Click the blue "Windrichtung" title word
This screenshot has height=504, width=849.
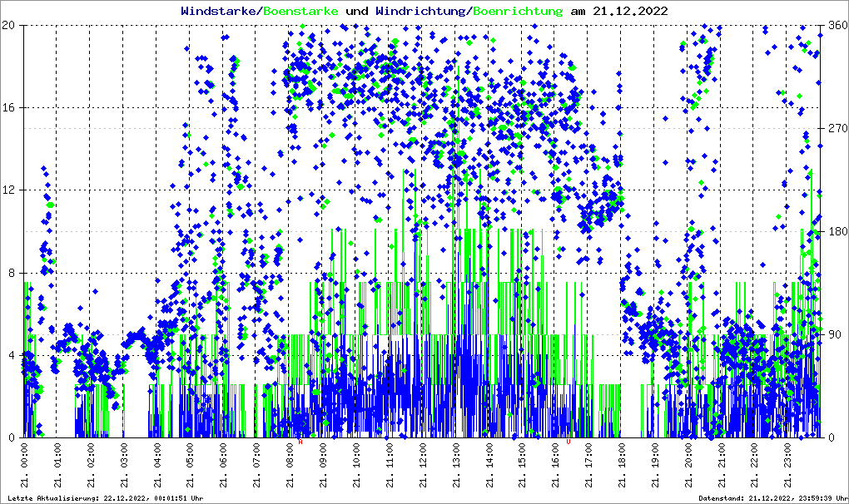[420, 12]
